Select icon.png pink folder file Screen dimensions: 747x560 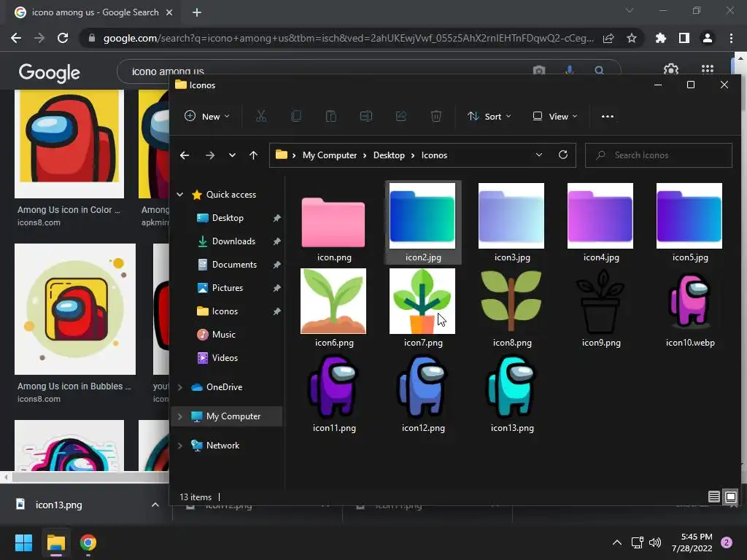(333, 223)
